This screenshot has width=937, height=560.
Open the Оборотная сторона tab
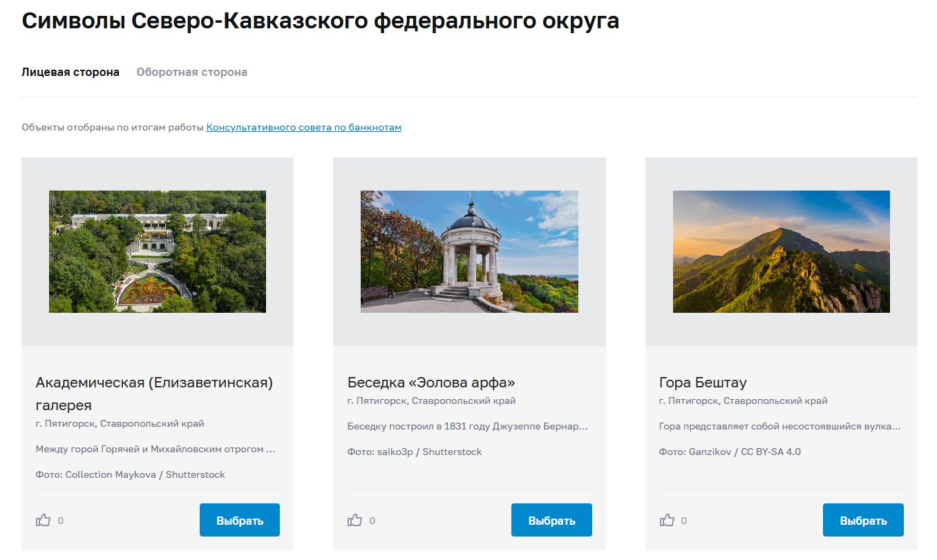[x=192, y=73]
